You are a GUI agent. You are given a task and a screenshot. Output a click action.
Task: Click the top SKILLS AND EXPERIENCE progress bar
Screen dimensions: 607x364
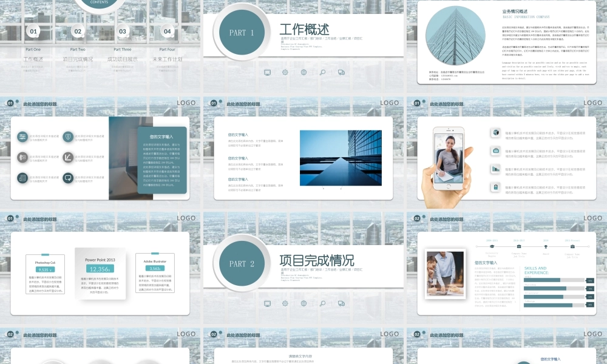[x=555, y=280]
